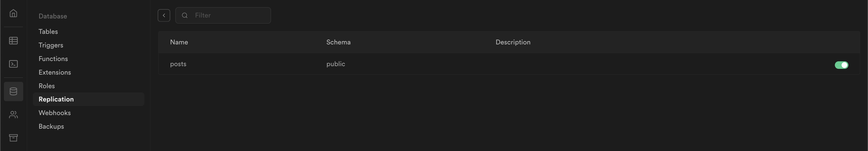Navigate to Functions section
Viewport: 868px width, 151px height.
click(53, 59)
